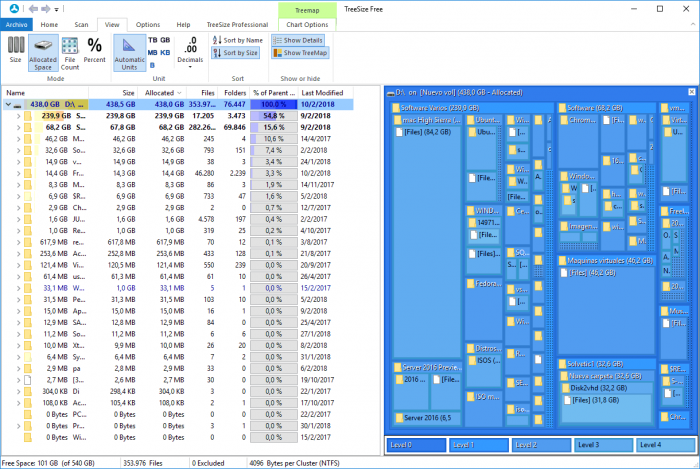Toggle Show TreeMap
Image resolution: width=700 pixels, height=469 pixels.
tap(300, 53)
